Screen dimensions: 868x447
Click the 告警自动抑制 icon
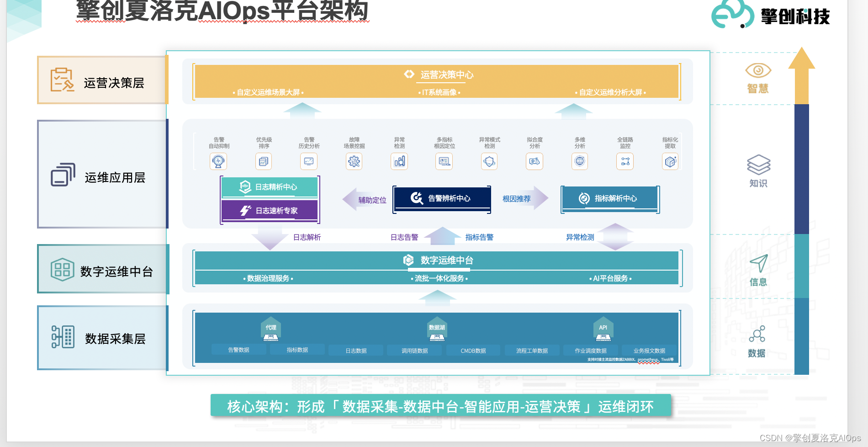coord(218,161)
